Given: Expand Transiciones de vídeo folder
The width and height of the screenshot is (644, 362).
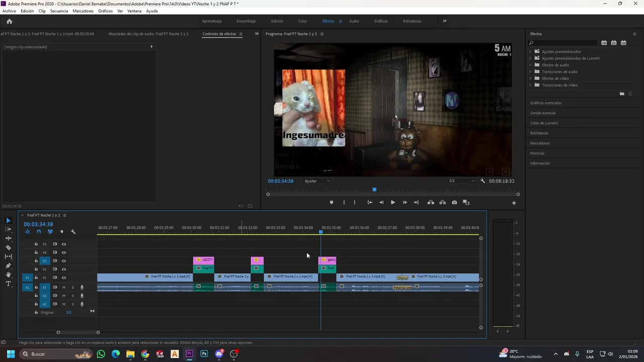Looking at the screenshot, I should [x=530, y=85].
